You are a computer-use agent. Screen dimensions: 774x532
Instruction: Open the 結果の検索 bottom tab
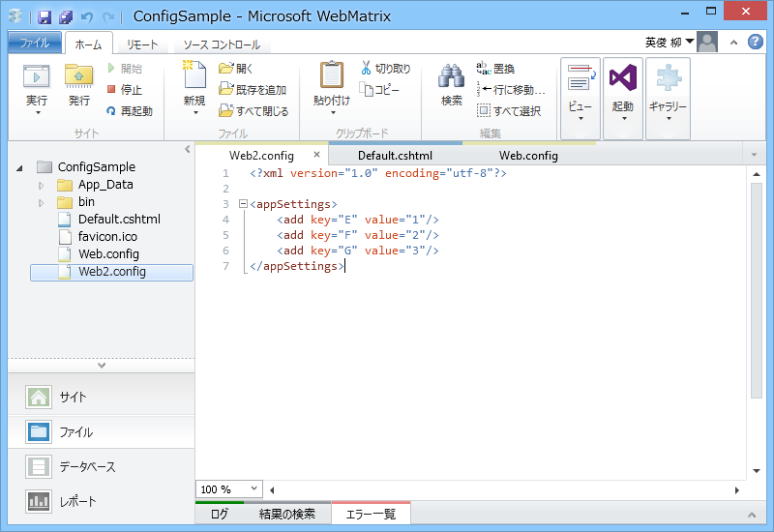tap(287, 515)
